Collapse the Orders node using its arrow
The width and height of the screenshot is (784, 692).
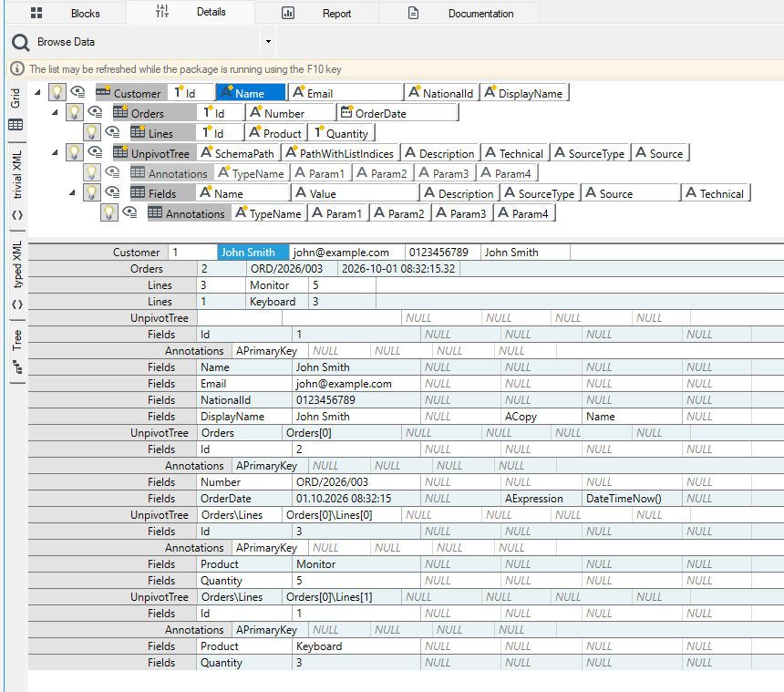tap(55, 112)
